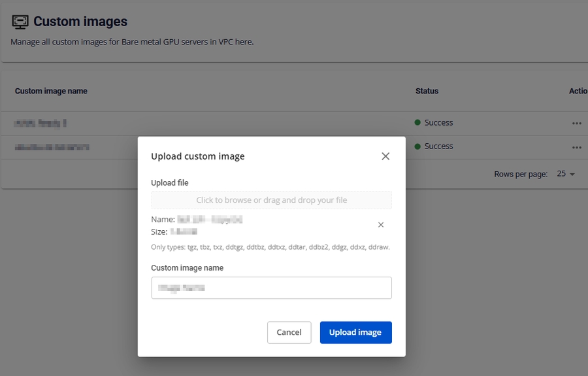
Task: Click the Custom images page title
Action: point(80,22)
